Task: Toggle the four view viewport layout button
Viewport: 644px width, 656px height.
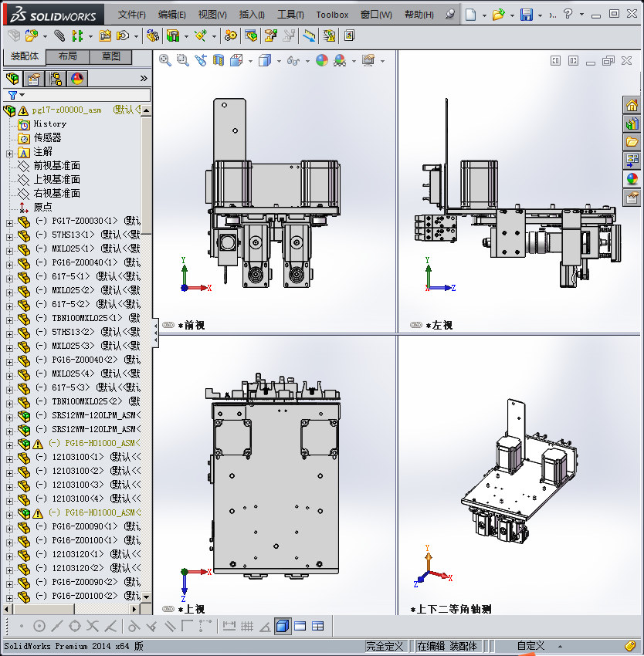Action: pyautogui.click(x=317, y=625)
